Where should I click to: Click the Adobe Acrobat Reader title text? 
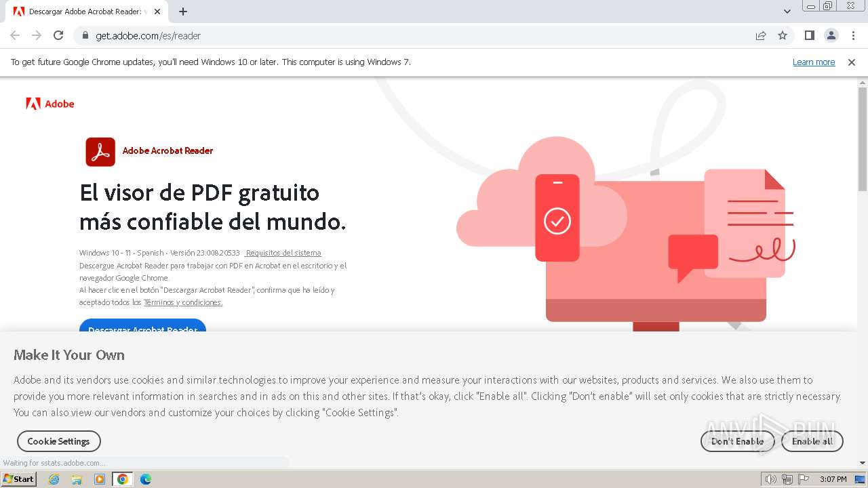coord(167,150)
